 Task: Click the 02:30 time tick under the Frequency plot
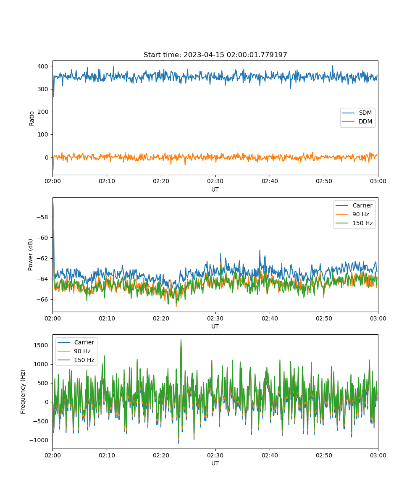click(215, 455)
